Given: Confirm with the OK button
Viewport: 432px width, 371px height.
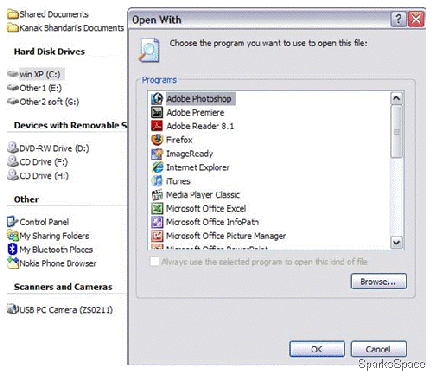Looking at the screenshot, I should [x=317, y=349].
